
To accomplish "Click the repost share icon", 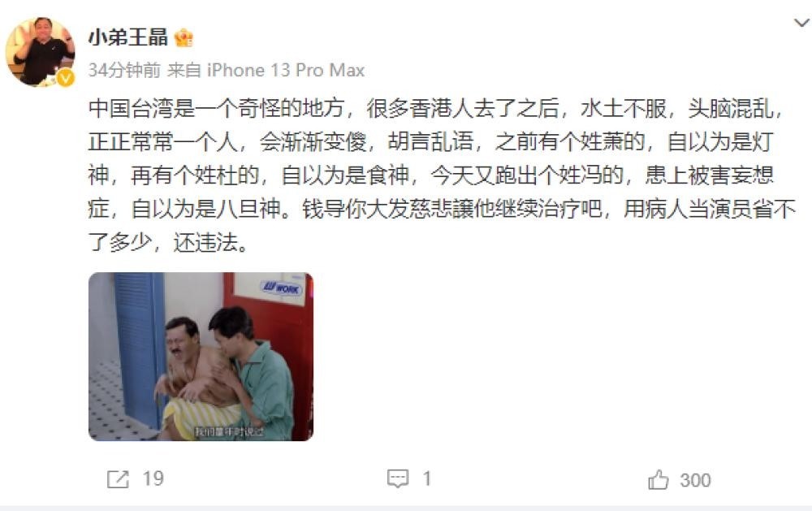I will click(x=118, y=479).
